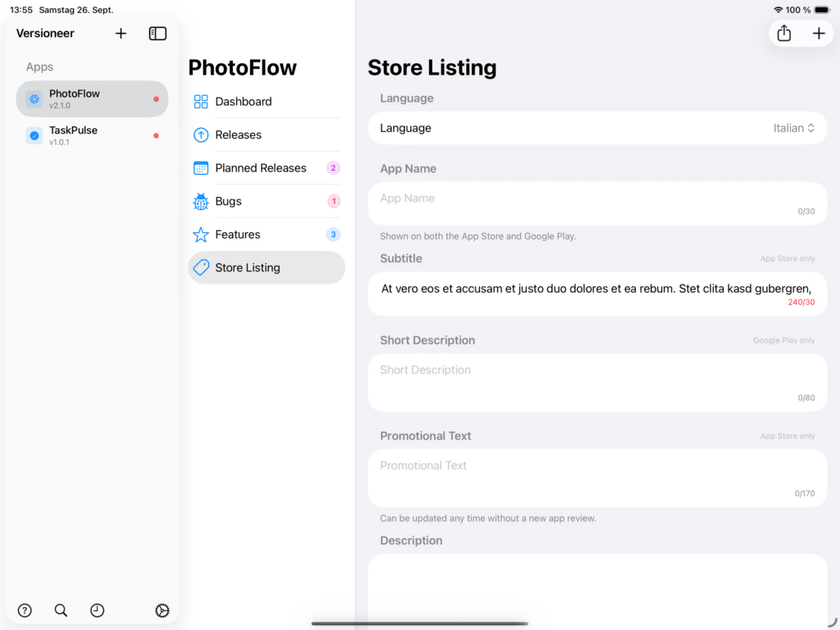Click the Versioneer title text
This screenshot has width=840, height=630.
[x=45, y=33]
